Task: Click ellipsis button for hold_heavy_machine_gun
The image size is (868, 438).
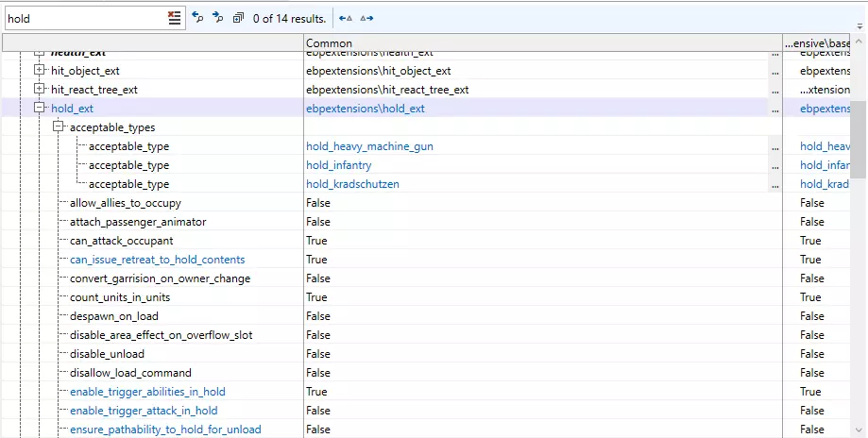Action: [x=775, y=146]
